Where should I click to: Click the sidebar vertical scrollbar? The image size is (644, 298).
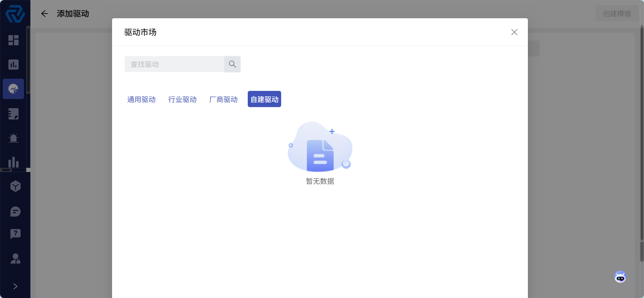pyautogui.click(x=28, y=60)
